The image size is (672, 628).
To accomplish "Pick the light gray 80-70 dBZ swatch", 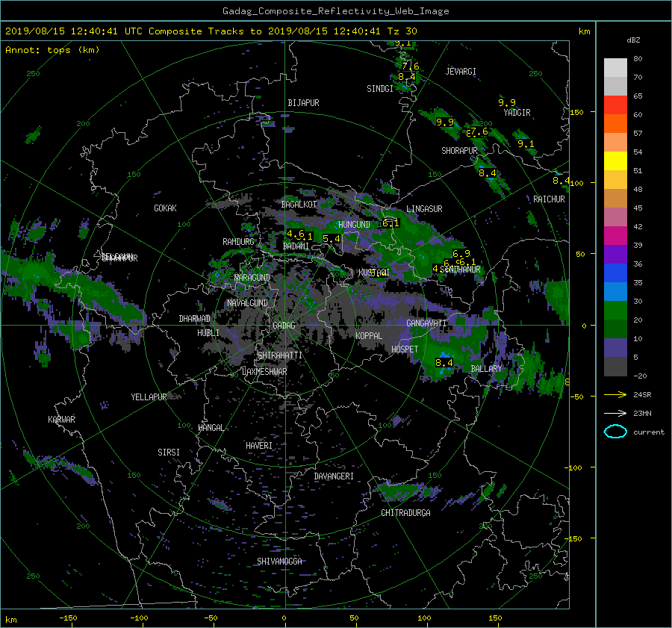I will click(x=615, y=67).
